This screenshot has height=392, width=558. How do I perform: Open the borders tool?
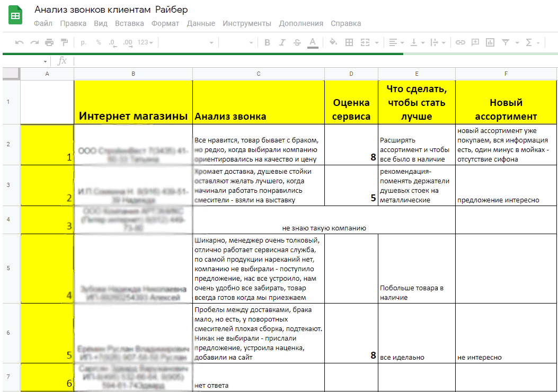(x=349, y=43)
